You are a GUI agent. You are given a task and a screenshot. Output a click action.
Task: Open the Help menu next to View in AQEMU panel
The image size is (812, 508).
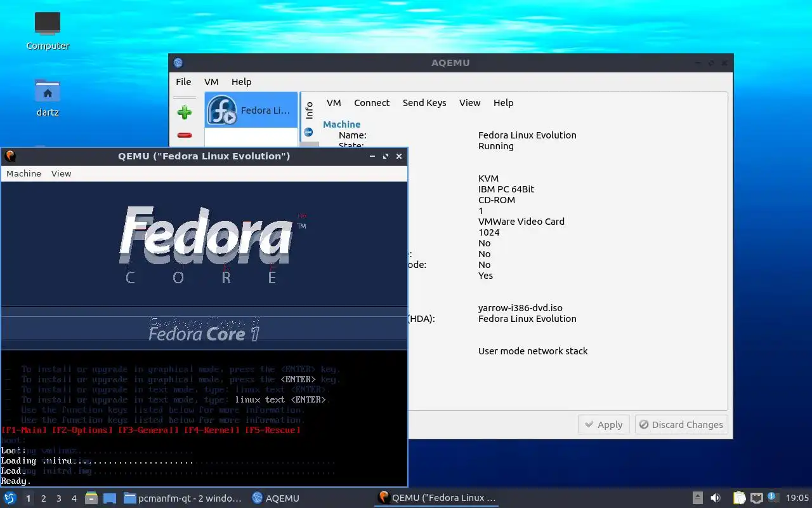[x=503, y=102]
